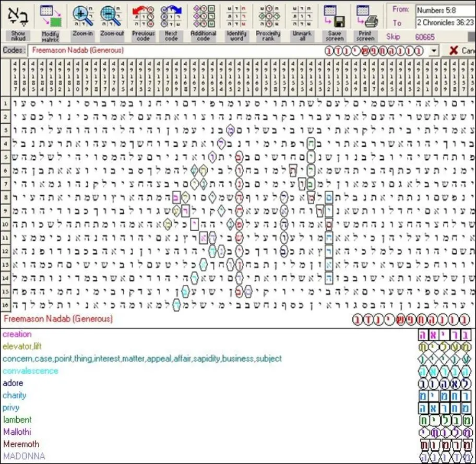Click matrix row number 1 header
476x464 pixels.
click(5, 103)
